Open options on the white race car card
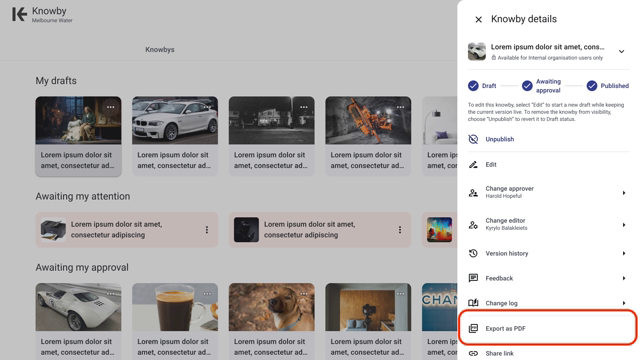Screen dimensions: 640x360 tap(111, 293)
